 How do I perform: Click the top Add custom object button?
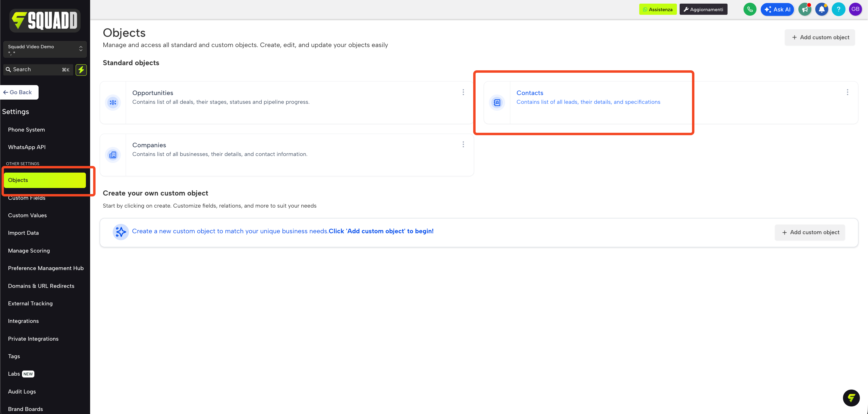[x=820, y=37]
